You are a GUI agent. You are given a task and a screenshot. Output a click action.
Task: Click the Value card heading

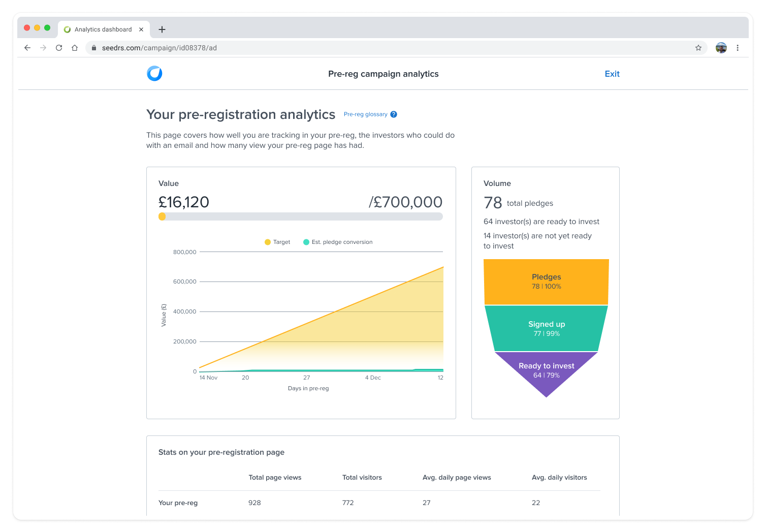169,183
